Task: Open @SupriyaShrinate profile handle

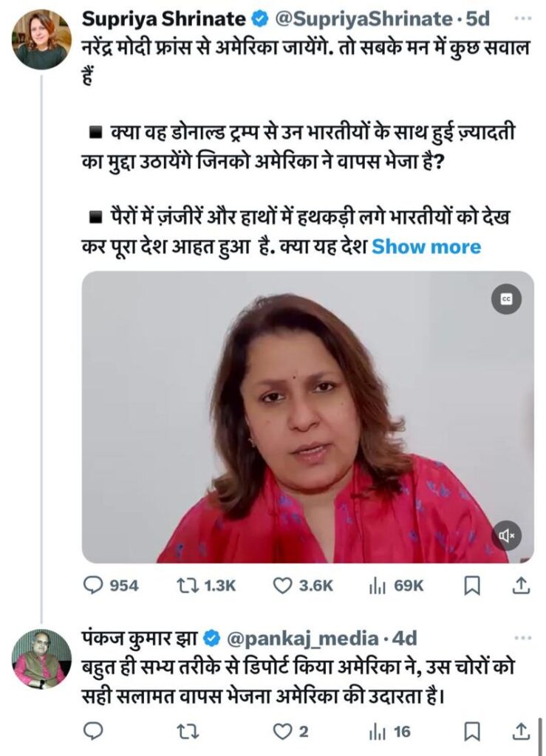Action: coord(364,18)
